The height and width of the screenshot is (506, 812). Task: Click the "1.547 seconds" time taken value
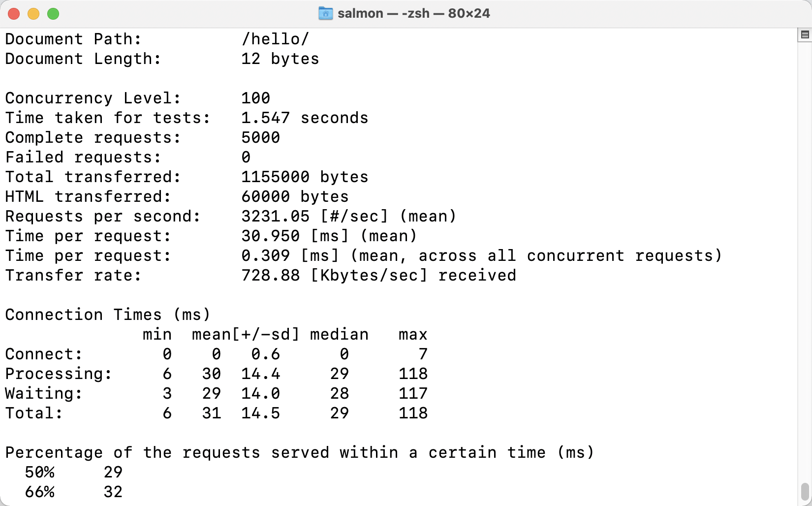point(305,118)
